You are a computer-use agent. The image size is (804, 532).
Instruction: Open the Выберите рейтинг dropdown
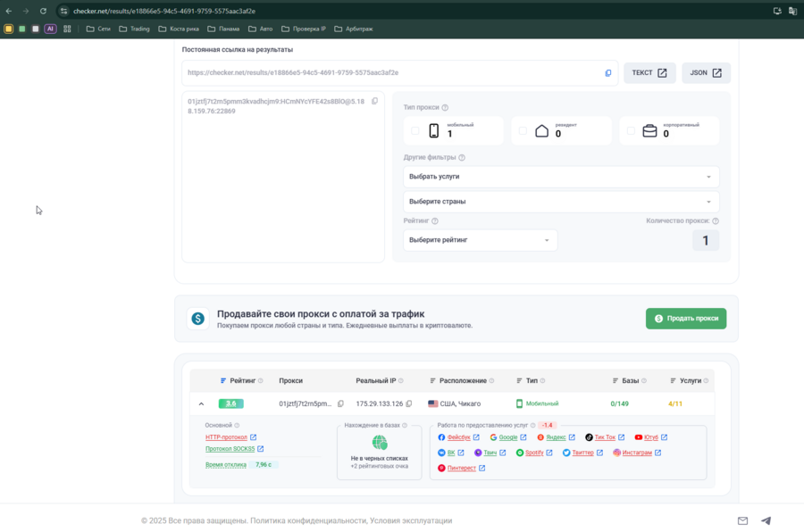(480, 240)
